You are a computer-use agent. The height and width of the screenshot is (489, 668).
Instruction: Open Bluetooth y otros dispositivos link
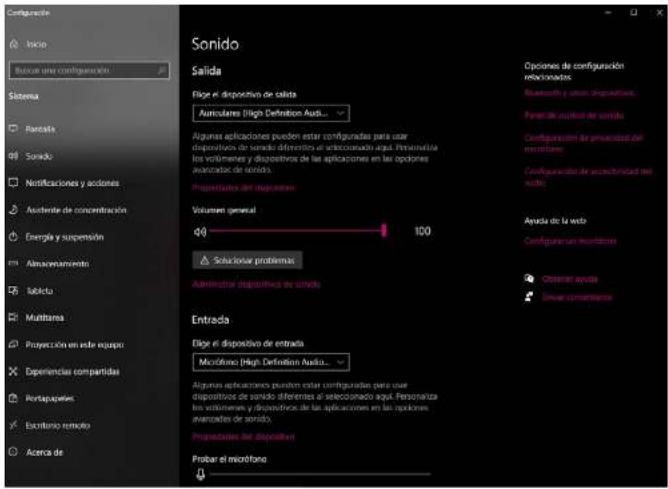pos(580,93)
